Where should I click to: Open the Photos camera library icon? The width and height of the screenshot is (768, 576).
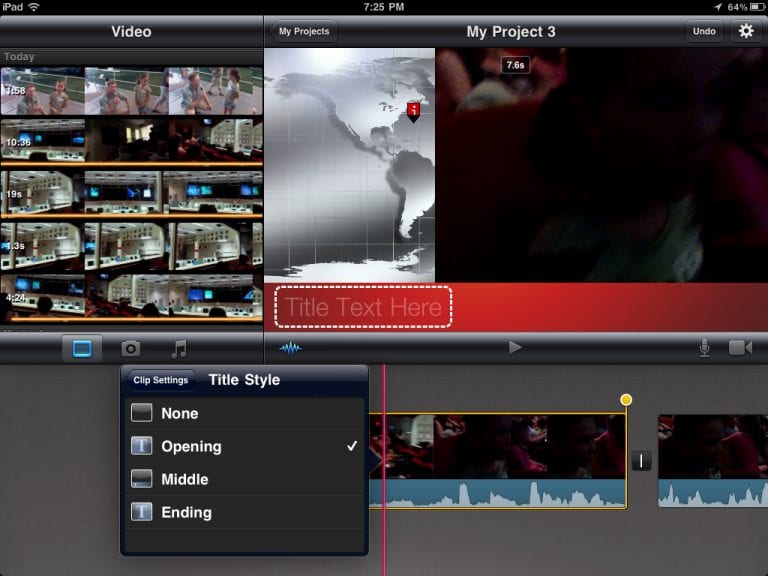click(130, 349)
